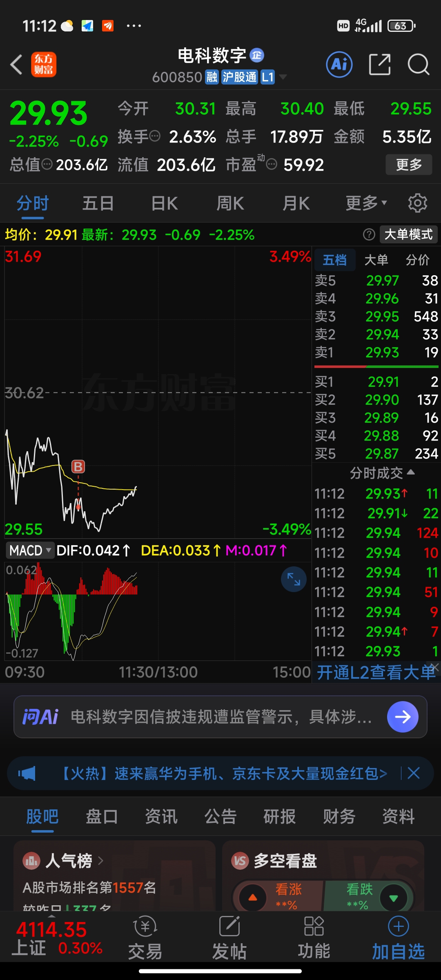Tap the VS 多空看盘 icon

240,861
